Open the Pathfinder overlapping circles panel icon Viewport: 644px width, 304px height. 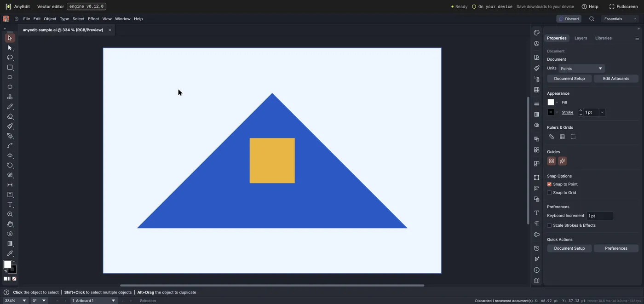pyautogui.click(x=536, y=125)
